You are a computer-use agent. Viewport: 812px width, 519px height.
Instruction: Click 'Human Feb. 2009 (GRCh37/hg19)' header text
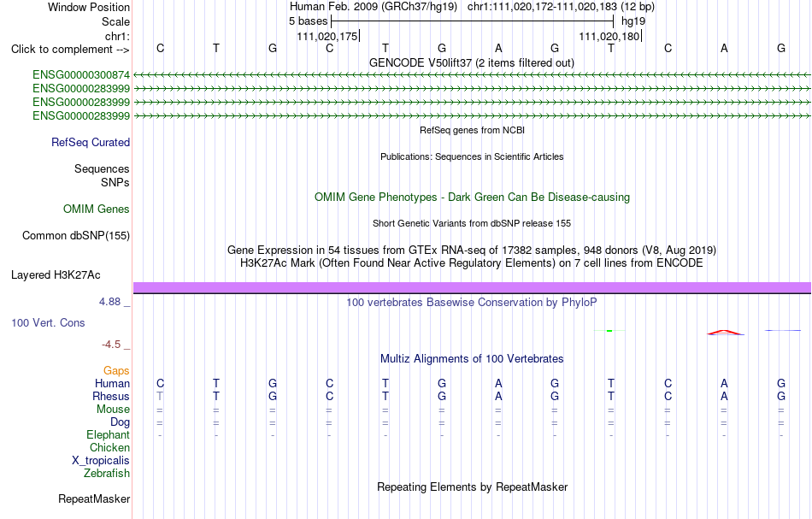click(x=374, y=7)
